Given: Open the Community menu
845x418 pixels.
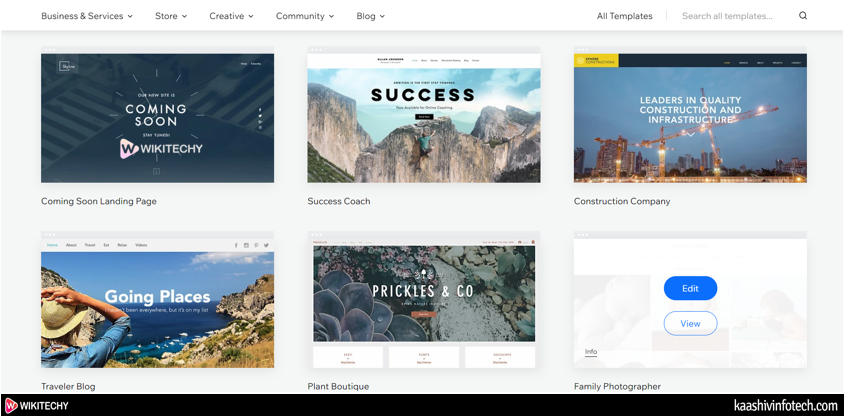Looking at the screenshot, I should click(305, 16).
